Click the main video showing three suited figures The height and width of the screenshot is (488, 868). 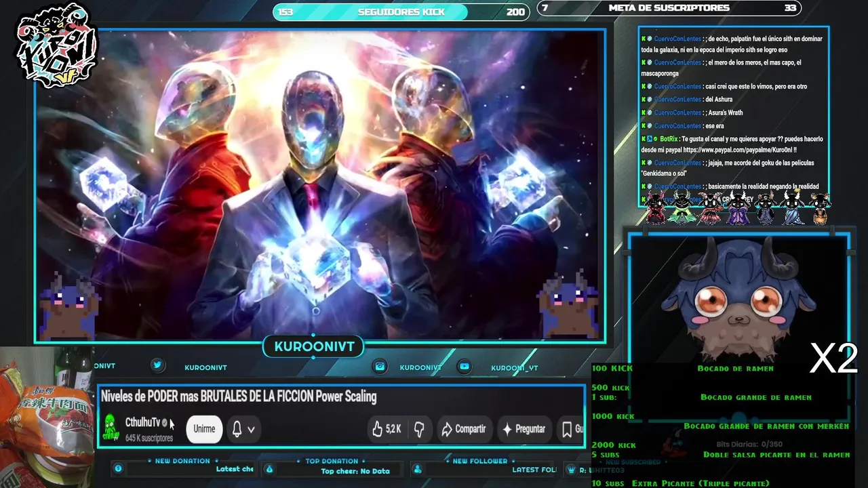pyautogui.click(x=319, y=184)
